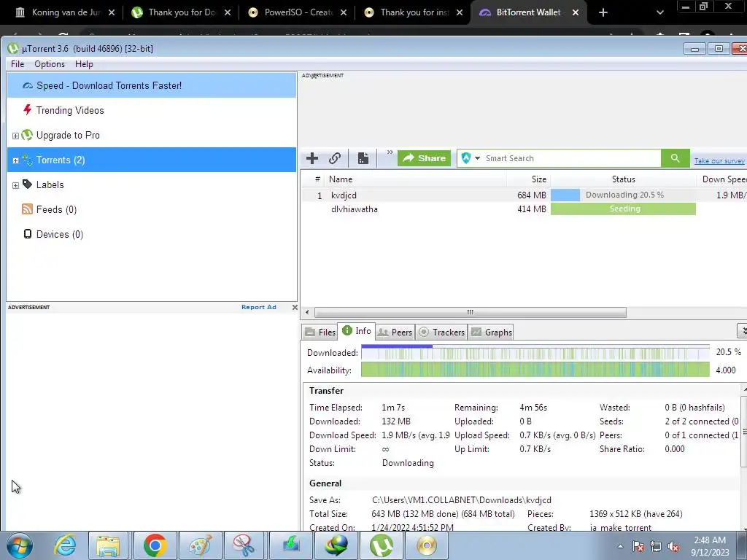Sort by the Size column header

tap(528, 179)
